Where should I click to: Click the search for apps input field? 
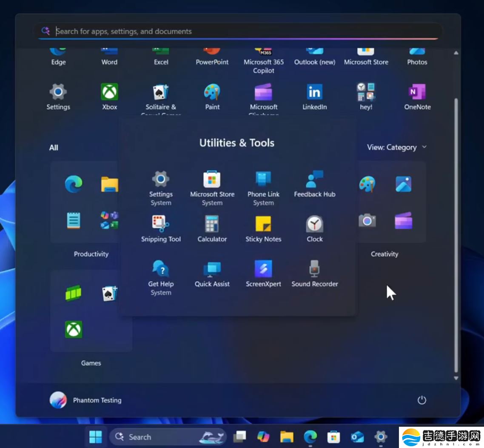[x=238, y=31]
